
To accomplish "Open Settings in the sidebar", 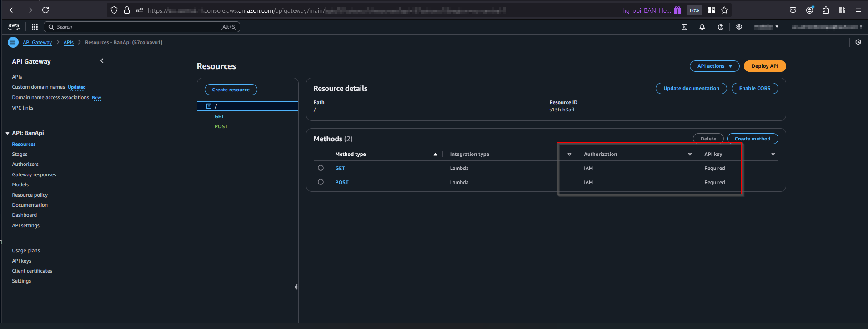I will [21, 281].
